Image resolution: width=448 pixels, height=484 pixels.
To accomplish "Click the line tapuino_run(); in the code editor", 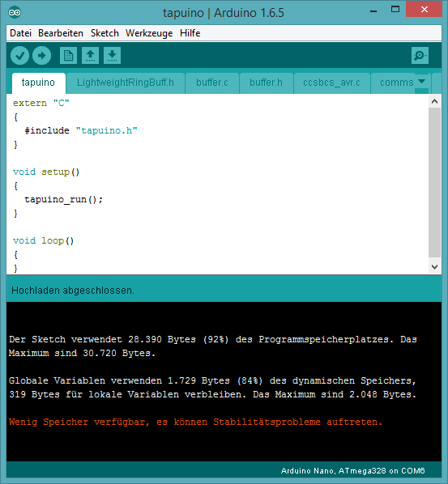I will tap(63, 200).
